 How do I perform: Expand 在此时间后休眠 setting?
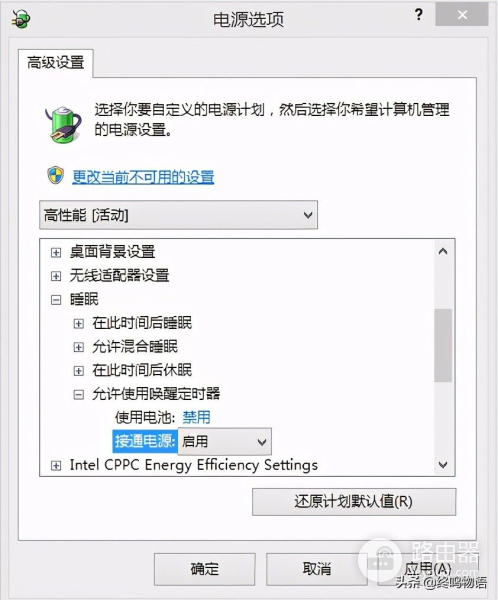[78, 370]
